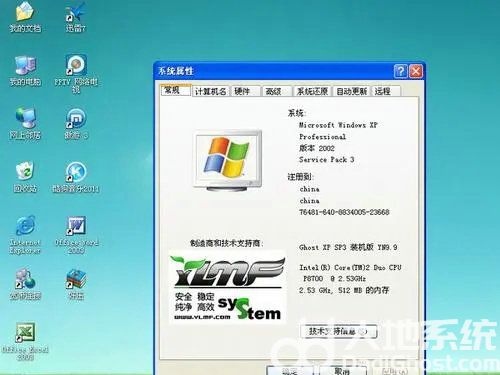Click the question-mark help button in title bar
This screenshot has width=500, height=375.
[x=400, y=71]
